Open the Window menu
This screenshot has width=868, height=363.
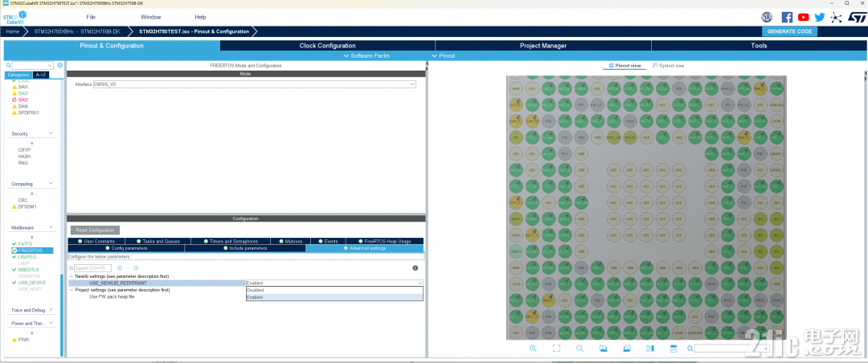[150, 17]
